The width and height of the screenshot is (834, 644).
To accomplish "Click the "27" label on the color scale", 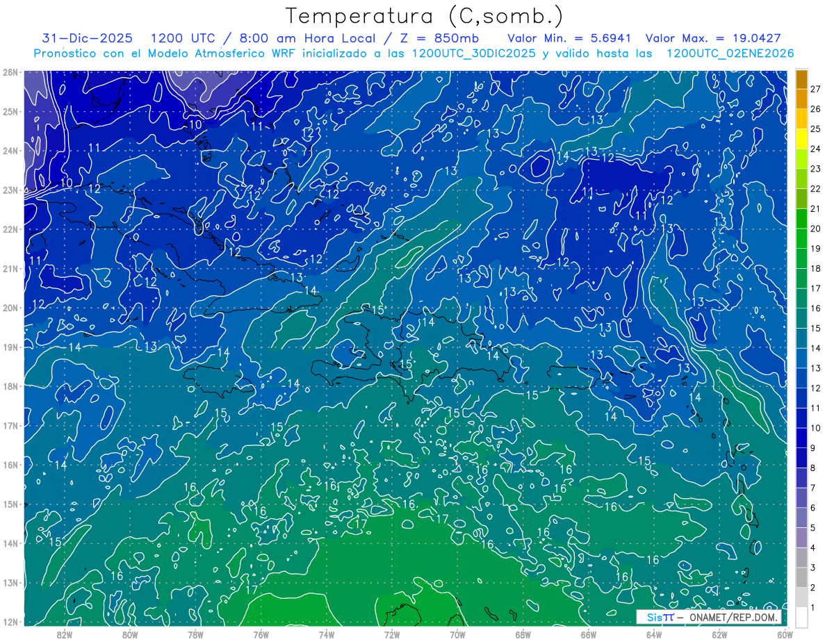I will click(x=816, y=89).
